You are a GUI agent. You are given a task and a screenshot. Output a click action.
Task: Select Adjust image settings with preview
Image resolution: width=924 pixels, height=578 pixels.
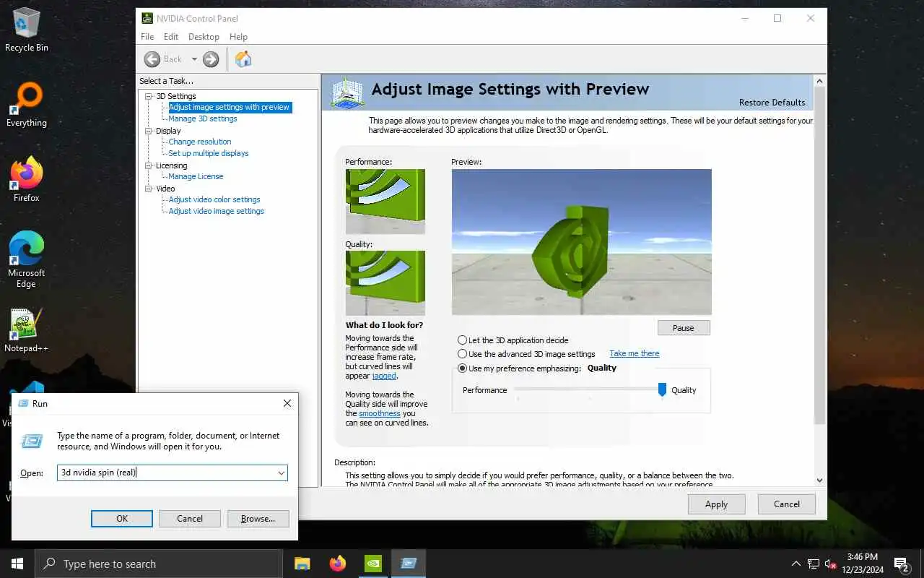(229, 107)
